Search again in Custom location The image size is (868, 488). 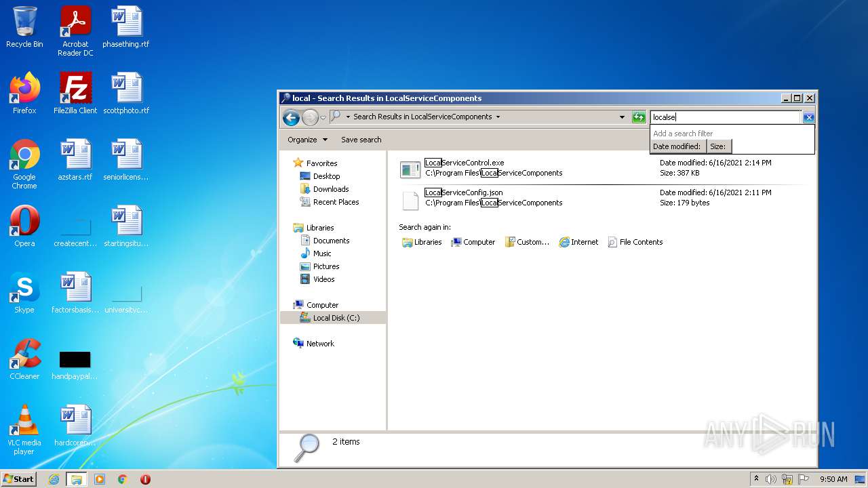tap(527, 242)
